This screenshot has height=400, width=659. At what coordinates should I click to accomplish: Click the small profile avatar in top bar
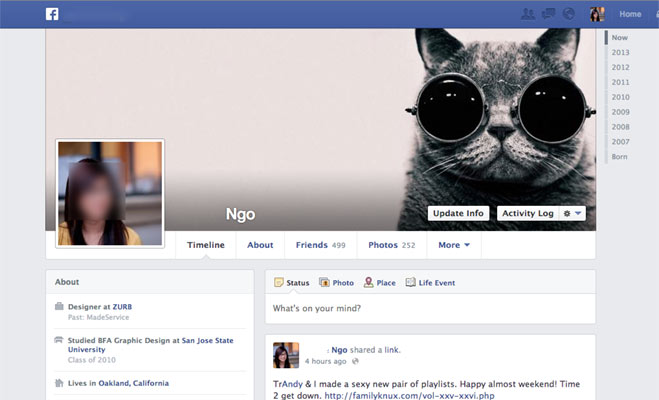pos(597,14)
